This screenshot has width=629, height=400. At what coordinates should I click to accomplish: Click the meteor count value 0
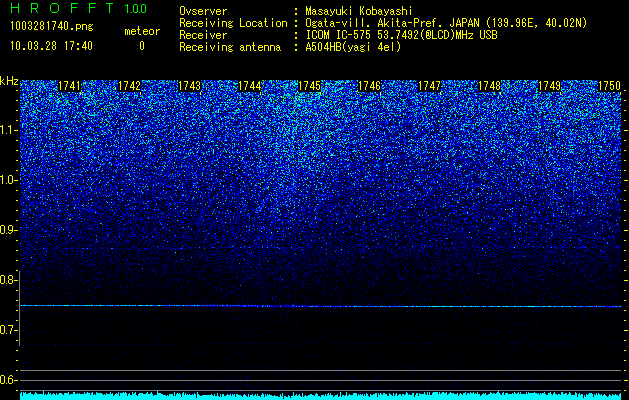pos(142,46)
